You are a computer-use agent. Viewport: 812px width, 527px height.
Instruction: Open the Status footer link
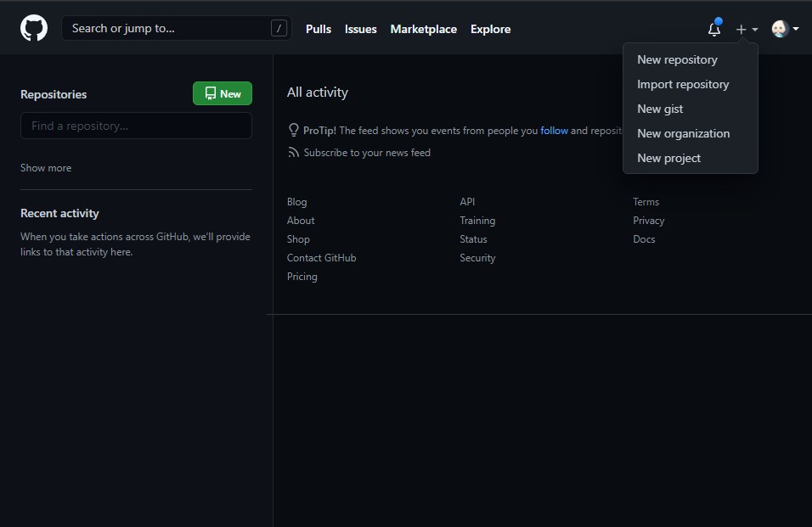tap(473, 239)
